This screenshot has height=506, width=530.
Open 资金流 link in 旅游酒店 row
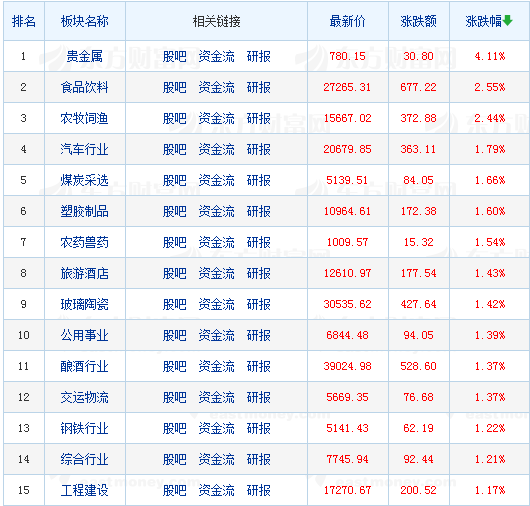click(x=216, y=273)
